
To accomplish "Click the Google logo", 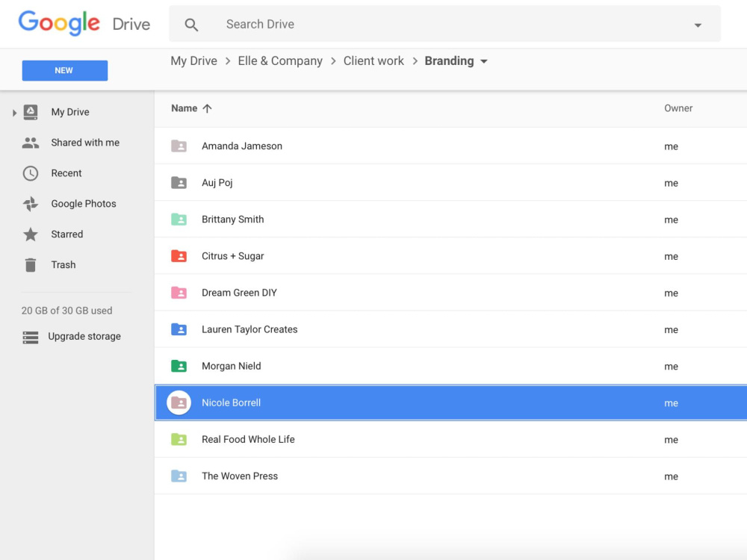I will [x=59, y=23].
